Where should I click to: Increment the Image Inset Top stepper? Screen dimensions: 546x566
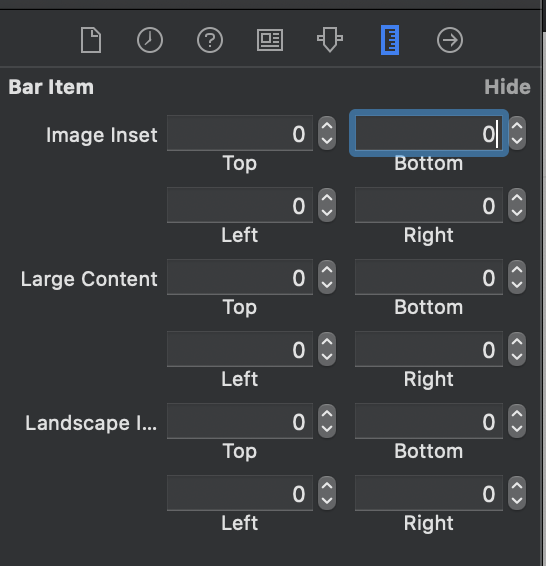point(327,126)
